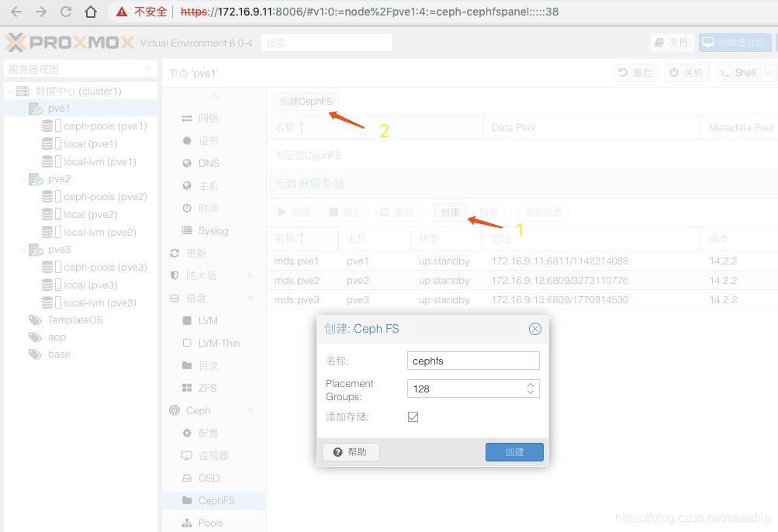Click the Placement Groups value field

click(465, 389)
